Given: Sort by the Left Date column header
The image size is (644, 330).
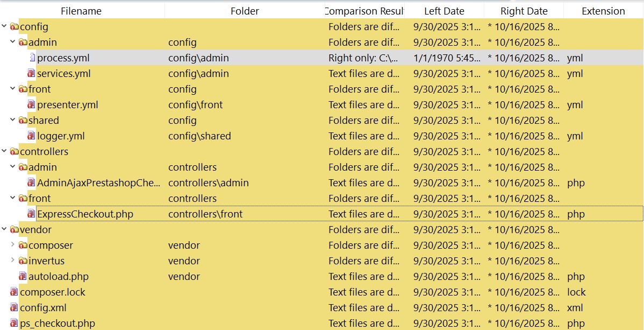Looking at the screenshot, I should point(444,11).
